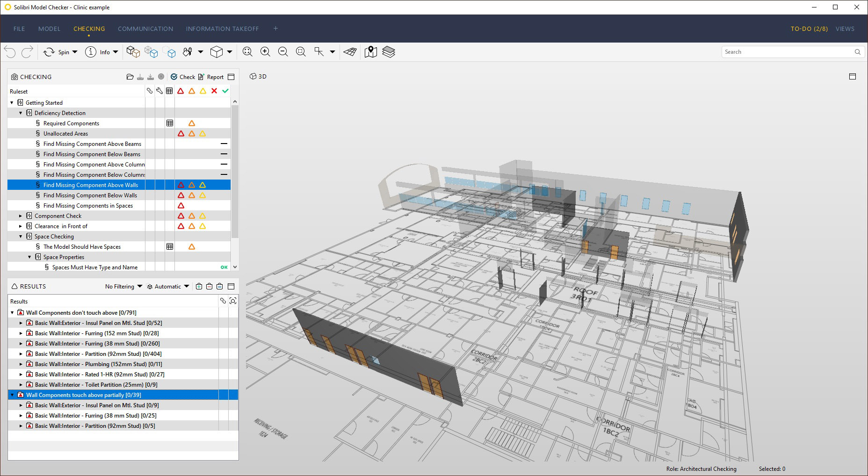Maximize the Results panel window icon

(231, 287)
